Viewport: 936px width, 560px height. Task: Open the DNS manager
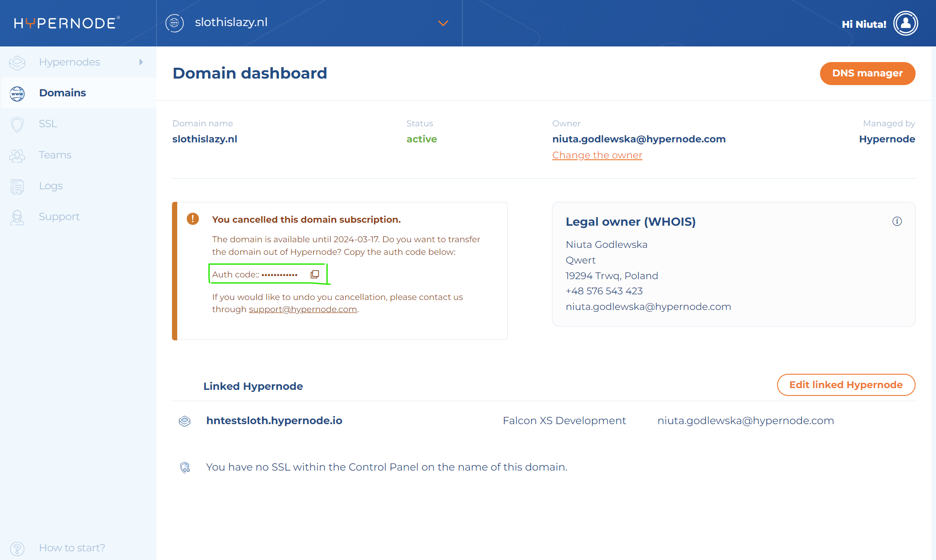[x=867, y=73]
